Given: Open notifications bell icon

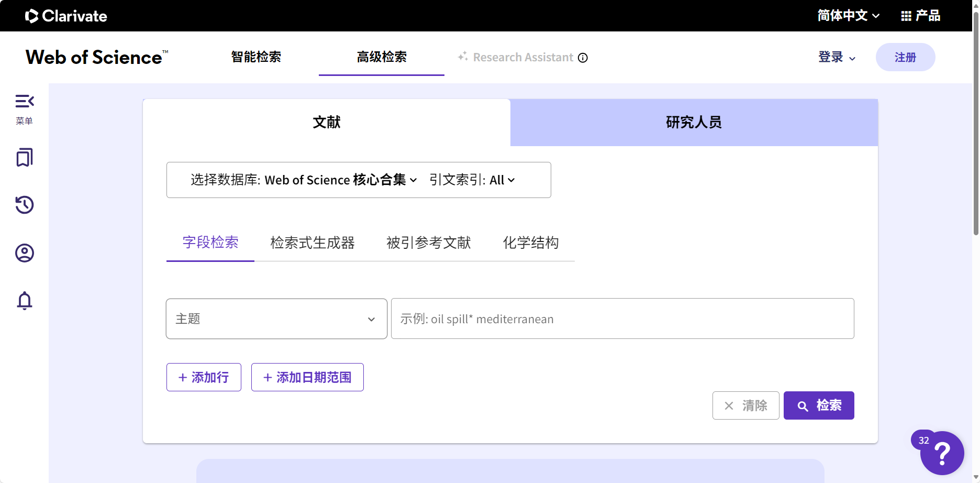Looking at the screenshot, I should click(24, 301).
